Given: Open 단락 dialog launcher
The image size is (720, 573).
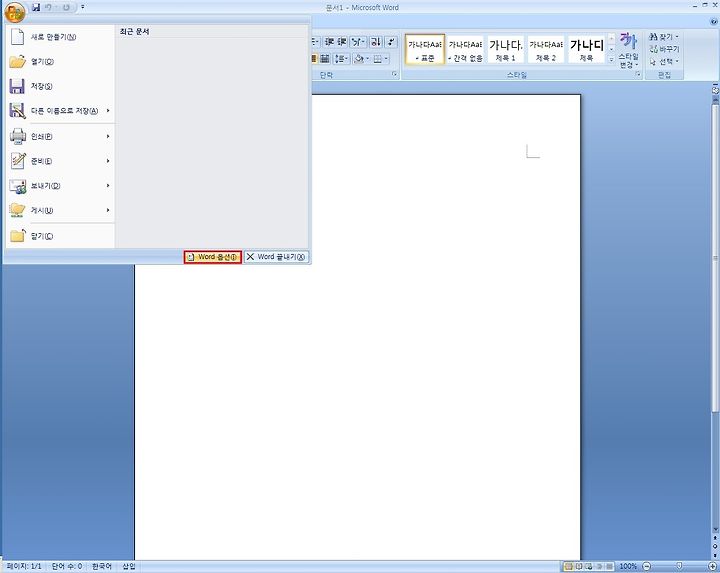Looking at the screenshot, I should pyautogui.click(x=394, y=74).
